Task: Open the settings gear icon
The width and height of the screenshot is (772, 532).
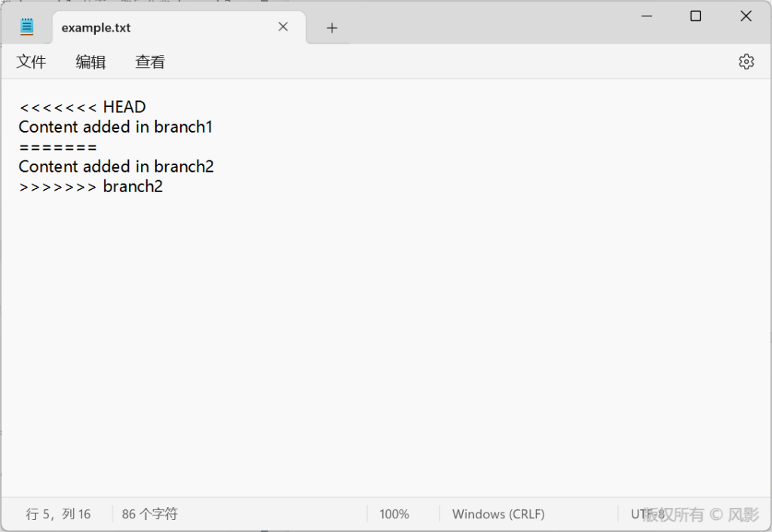Action: pyautogui.click(x=746, y=62)
